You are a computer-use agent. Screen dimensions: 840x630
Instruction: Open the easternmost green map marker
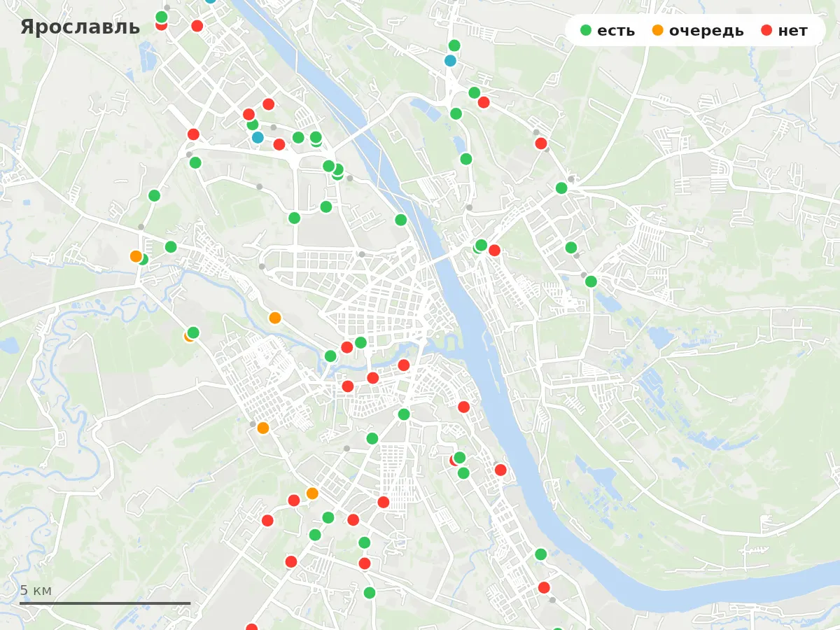click(591, 281)
